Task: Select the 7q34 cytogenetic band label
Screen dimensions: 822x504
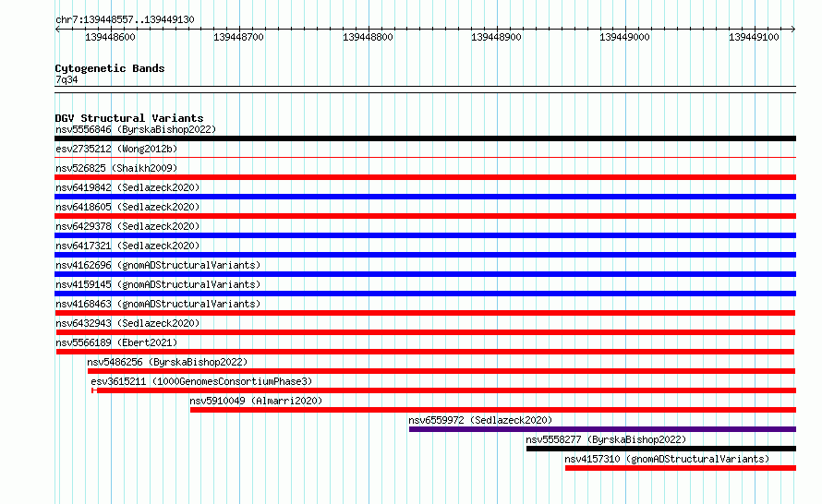Action: (x=66, y=79)
